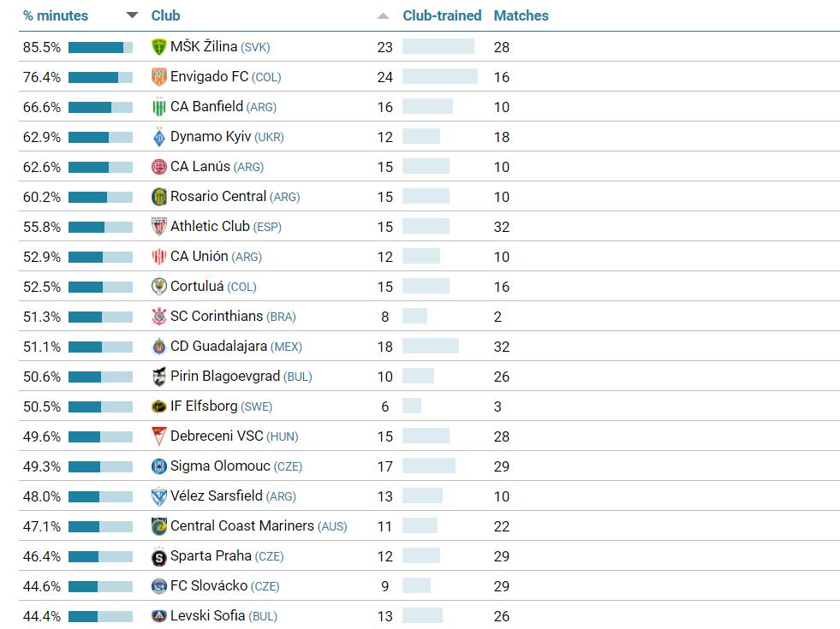Click the Sparta Praha crest icon

158,557
